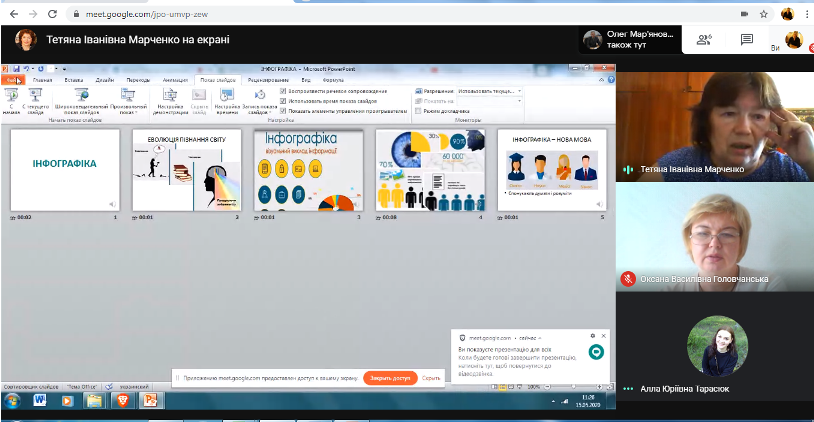Click Undo in PowerPoint quick access toolbar

26,69
